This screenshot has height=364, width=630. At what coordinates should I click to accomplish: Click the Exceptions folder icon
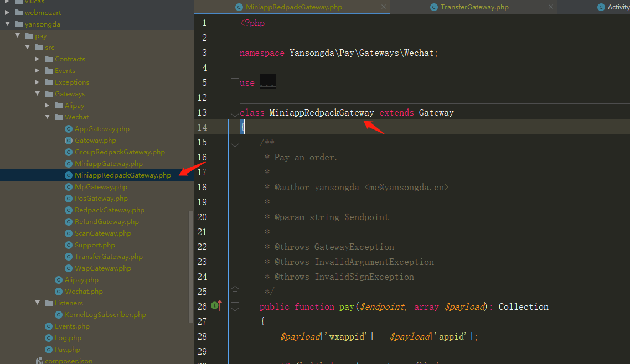pyautogui.click(x=49, y=82)
